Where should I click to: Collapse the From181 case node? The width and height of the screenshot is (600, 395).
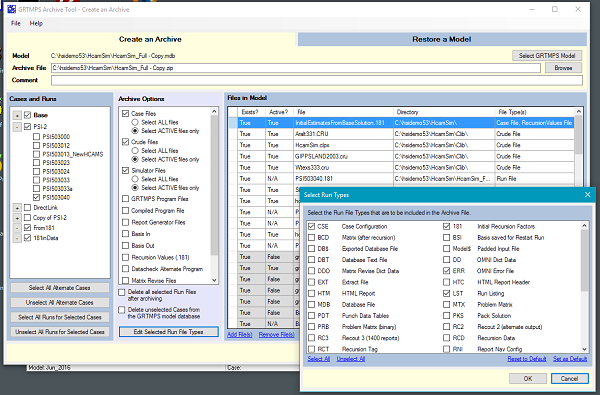click(17, 228)
